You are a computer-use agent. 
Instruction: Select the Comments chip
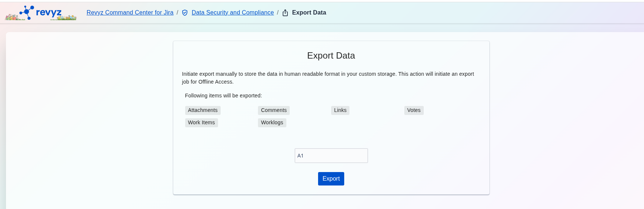pyautogui.click(x=274, y=110)
